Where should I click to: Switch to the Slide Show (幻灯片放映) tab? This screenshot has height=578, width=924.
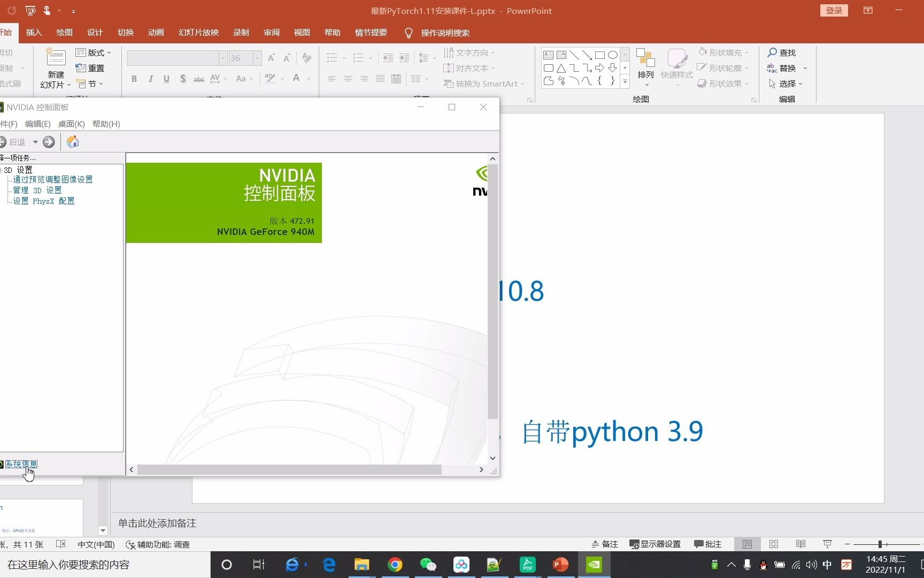199,33
